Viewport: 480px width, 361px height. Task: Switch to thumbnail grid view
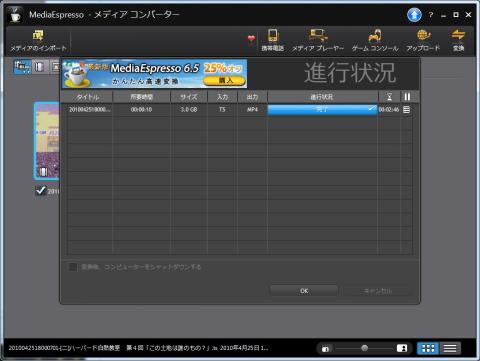click(428, 348)
